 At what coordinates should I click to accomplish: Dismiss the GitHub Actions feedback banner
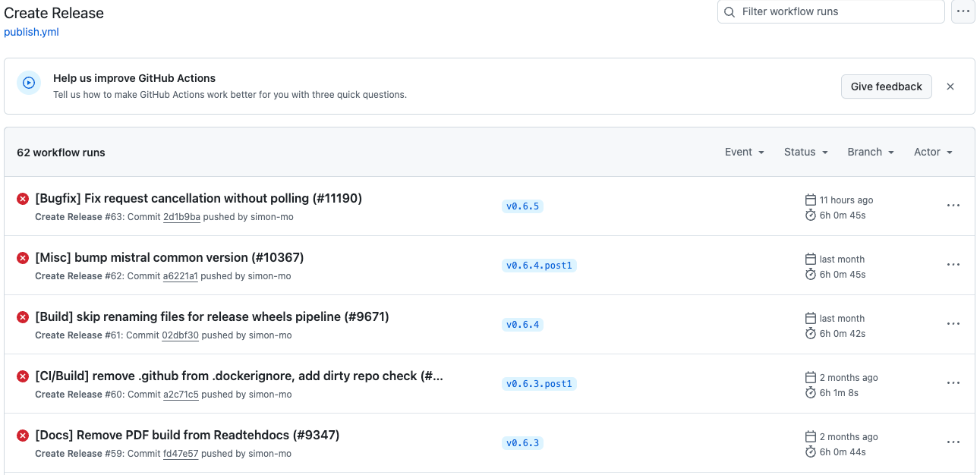pyautogui.click(x=950, y=87)
